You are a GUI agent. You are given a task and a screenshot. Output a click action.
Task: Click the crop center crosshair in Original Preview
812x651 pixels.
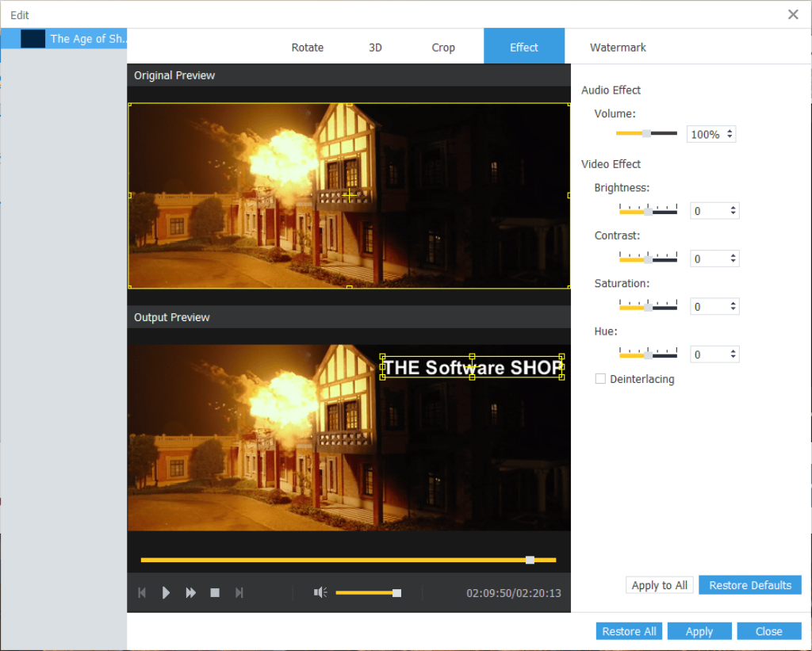click(x=350, y=196)
